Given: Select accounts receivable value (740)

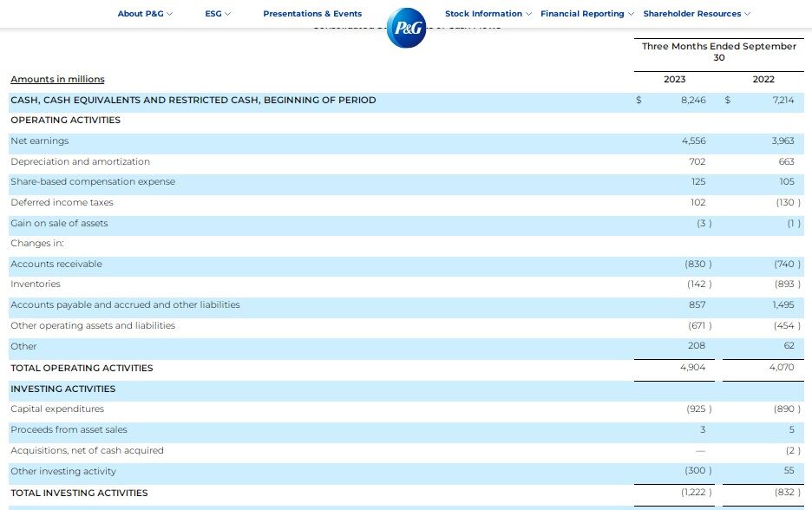Looking at the screenshot, I should tap(787, 264).
